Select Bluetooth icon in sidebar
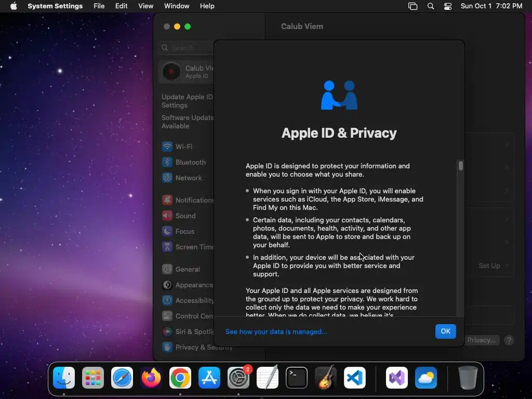This screenshot has width=532, height=399. pos(167,162)
